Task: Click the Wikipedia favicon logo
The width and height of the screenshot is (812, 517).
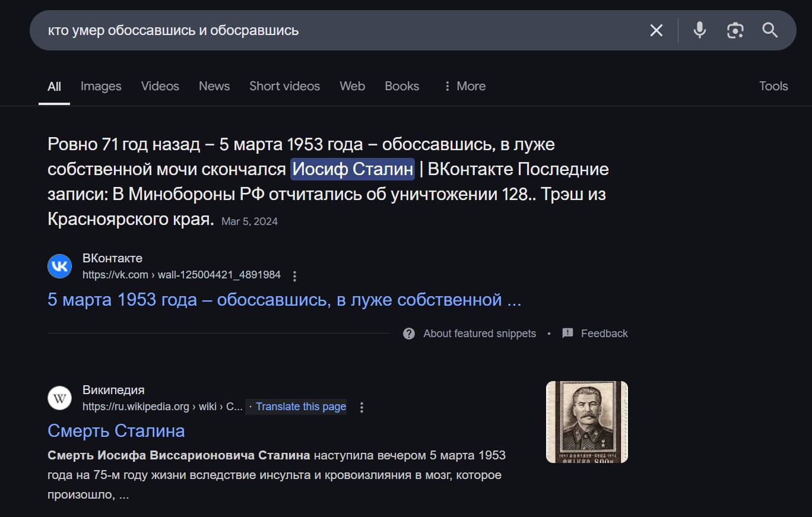Action: [59, 398]
